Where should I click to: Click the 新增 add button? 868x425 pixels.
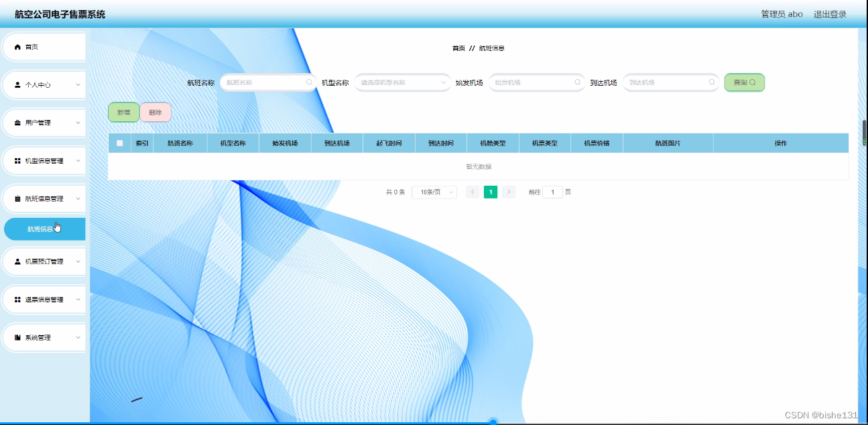(123, 112)
